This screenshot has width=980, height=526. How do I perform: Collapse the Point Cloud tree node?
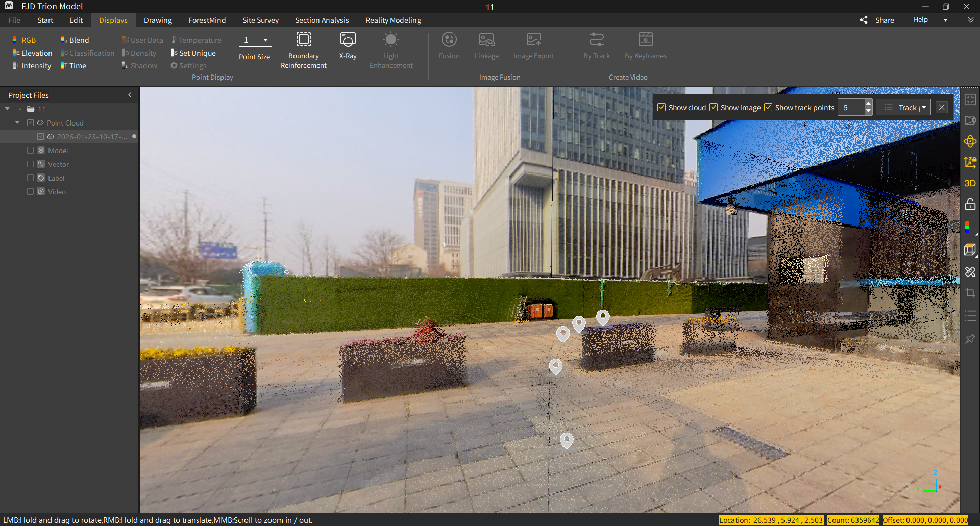coord(17,123)
